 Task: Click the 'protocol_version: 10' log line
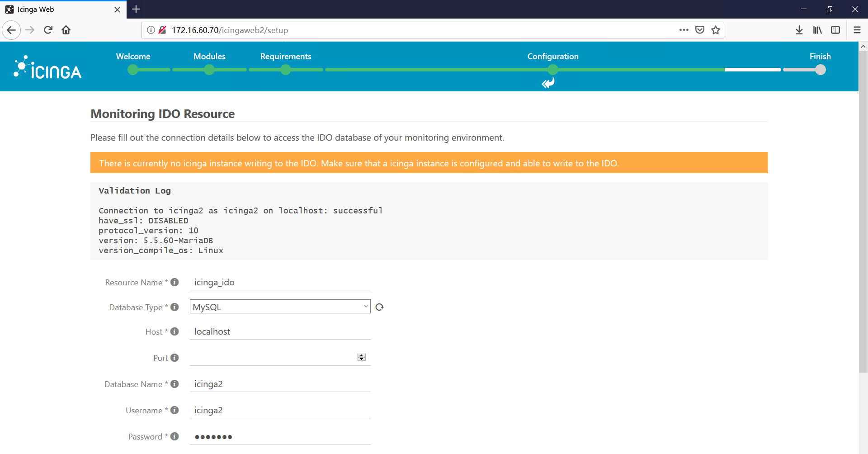(x=148, y=231)
